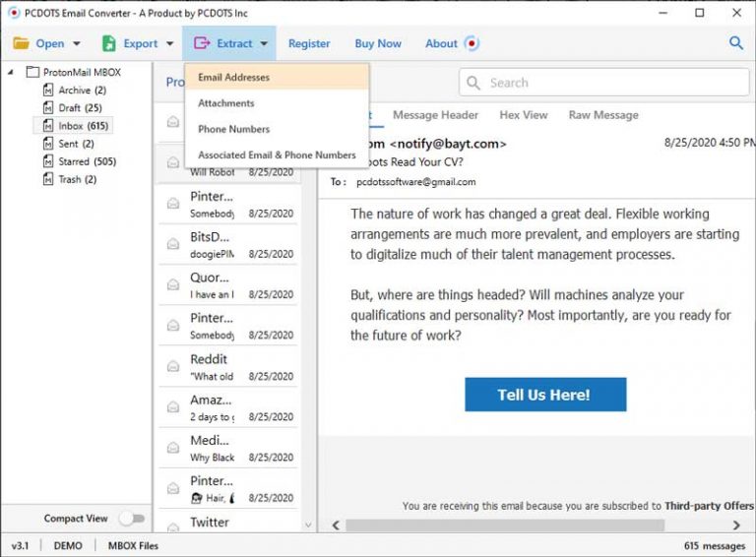Click the ProtonMail MBOX root folder icon
Viewport: 756px width, 557px height.
coord(32,72)
